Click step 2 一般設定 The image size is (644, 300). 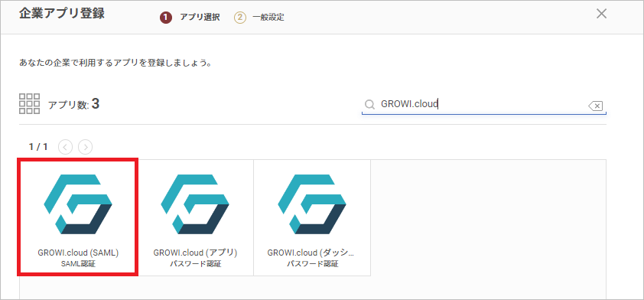[x=259, y=18]
